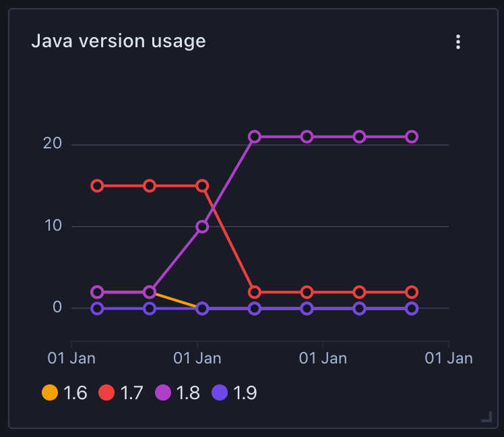Viewport: 504px width, 437px height.
Task: Click the y-axis label 20
Action: click(x=53, y=144)
